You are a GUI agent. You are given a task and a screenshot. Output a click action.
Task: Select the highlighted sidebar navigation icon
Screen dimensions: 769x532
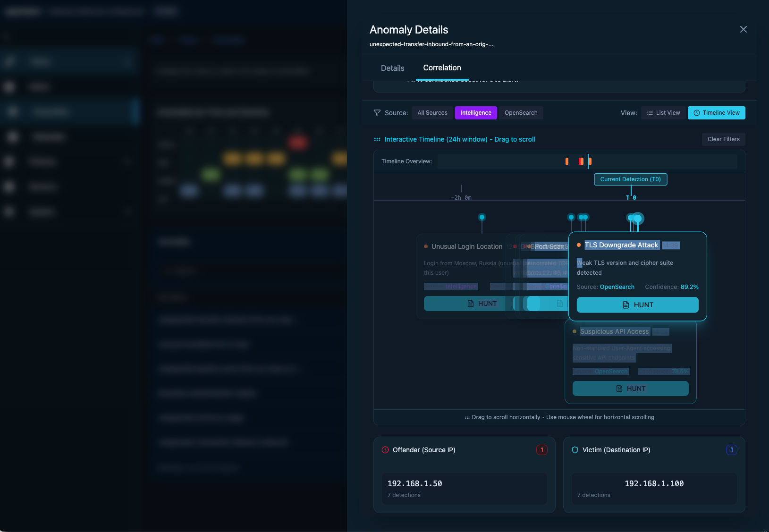pyautogui.click(x=13, y=111)
